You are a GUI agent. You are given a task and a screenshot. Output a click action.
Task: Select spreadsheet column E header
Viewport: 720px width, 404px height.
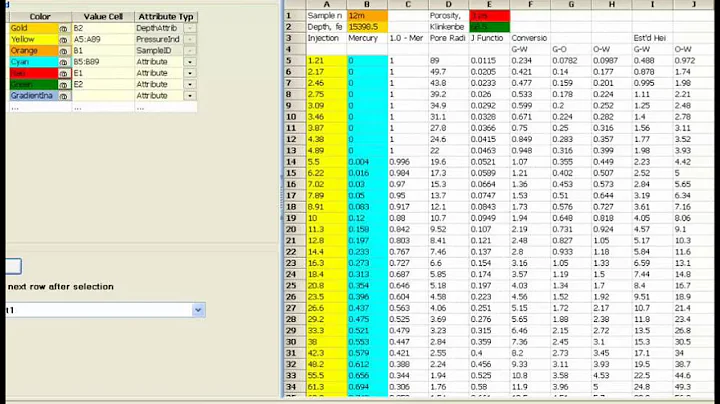tap(489, 5)
